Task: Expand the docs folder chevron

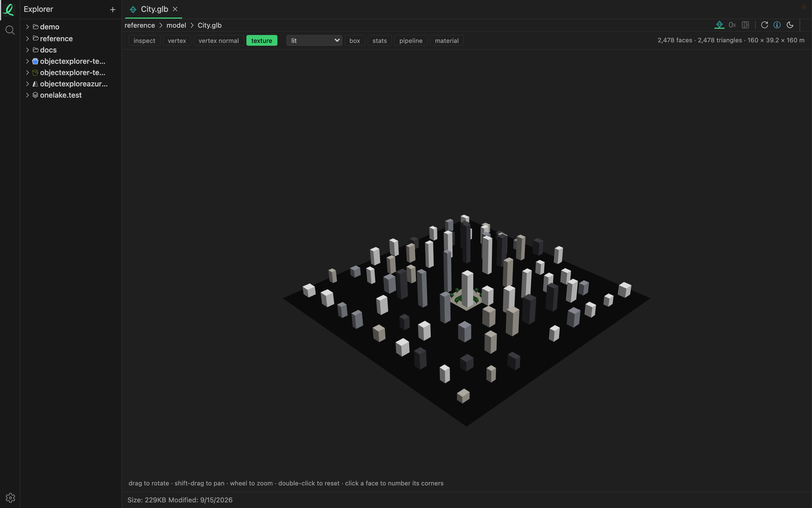Action: pos(28,50)
